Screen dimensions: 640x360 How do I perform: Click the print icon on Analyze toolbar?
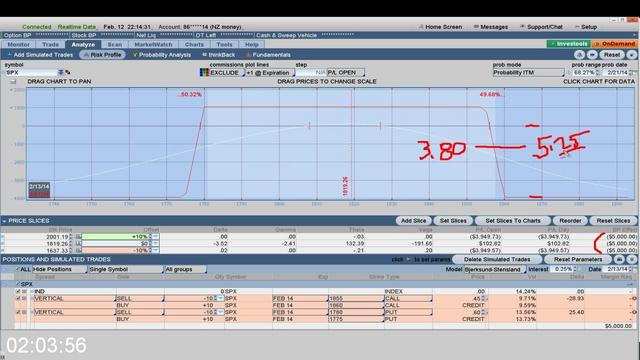[580, 55]
